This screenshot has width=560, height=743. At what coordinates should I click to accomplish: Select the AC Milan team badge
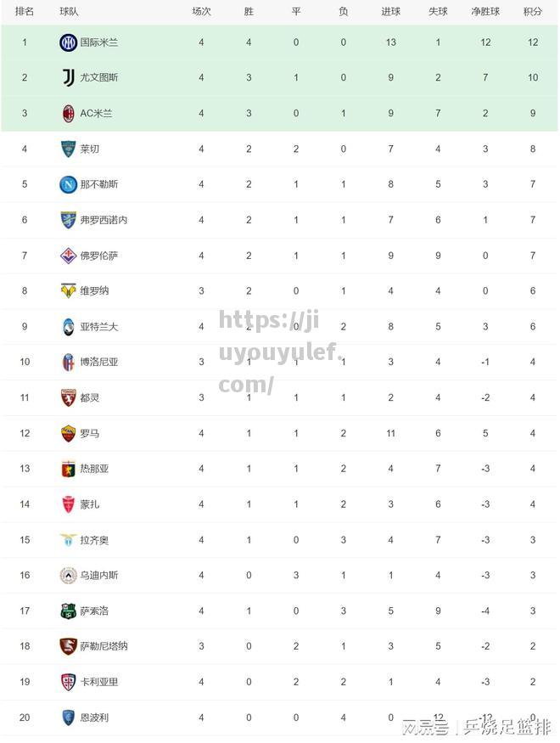pyautogui.click(x=68, y=114)
